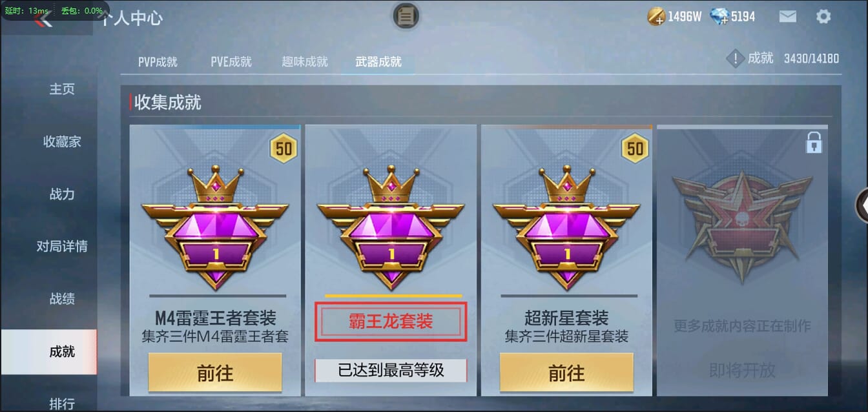This screenshot has height=412, width=868.
Task: Open the settings gear
Action: tap(823, 17)
